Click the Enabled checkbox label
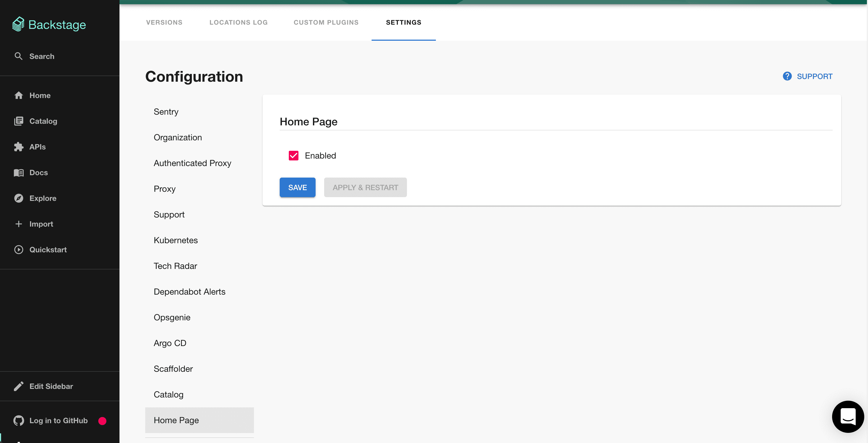This screenshot has height=443, width=868. [320, 156]
